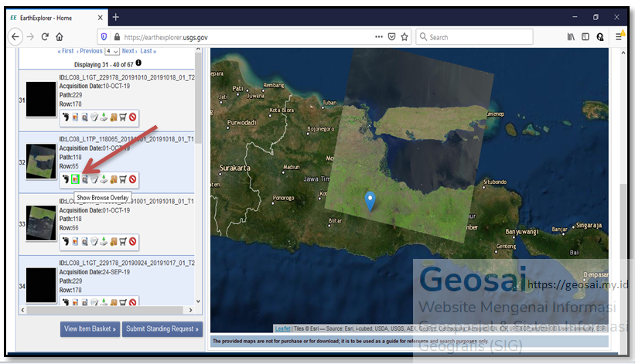Open browse thumbnail of result 32
The image size is (635, 364).
click(x=41, y=162)
